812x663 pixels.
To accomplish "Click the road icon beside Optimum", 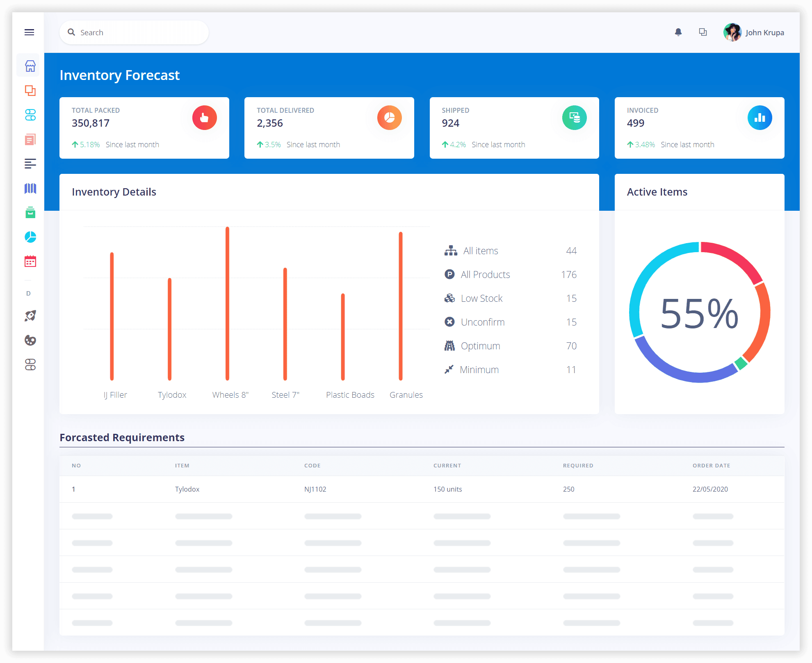I will point(449,346).
